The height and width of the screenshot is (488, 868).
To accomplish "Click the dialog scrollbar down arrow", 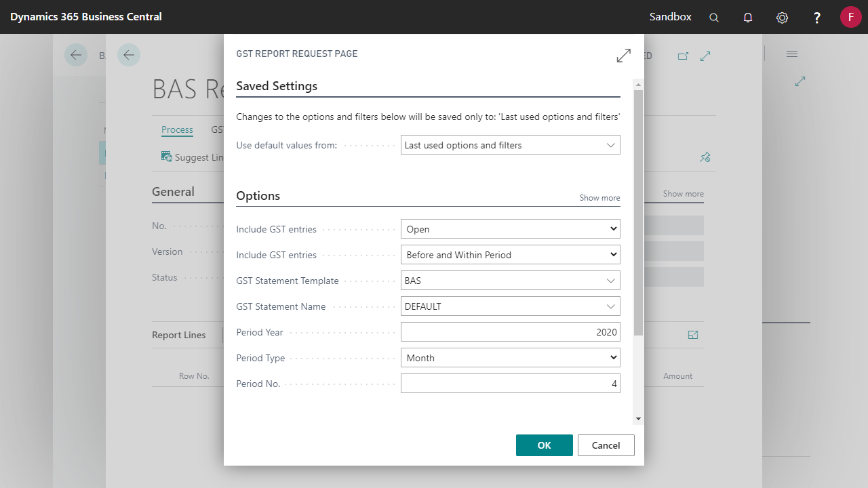I will tap(638, 420).
